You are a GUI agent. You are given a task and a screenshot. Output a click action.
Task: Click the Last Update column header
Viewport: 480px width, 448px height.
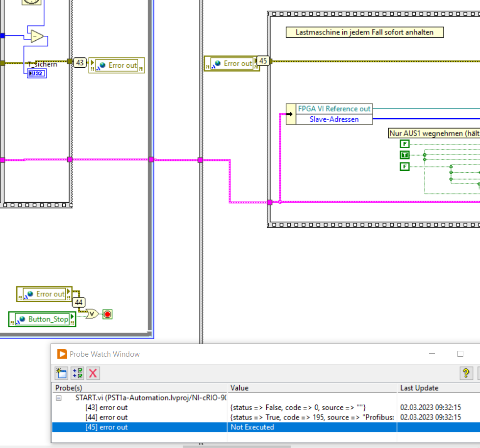419,388
